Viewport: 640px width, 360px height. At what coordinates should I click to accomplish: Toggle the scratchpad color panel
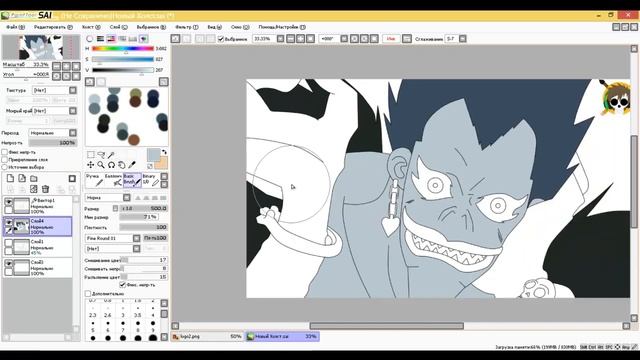click(x=143, y=39)
